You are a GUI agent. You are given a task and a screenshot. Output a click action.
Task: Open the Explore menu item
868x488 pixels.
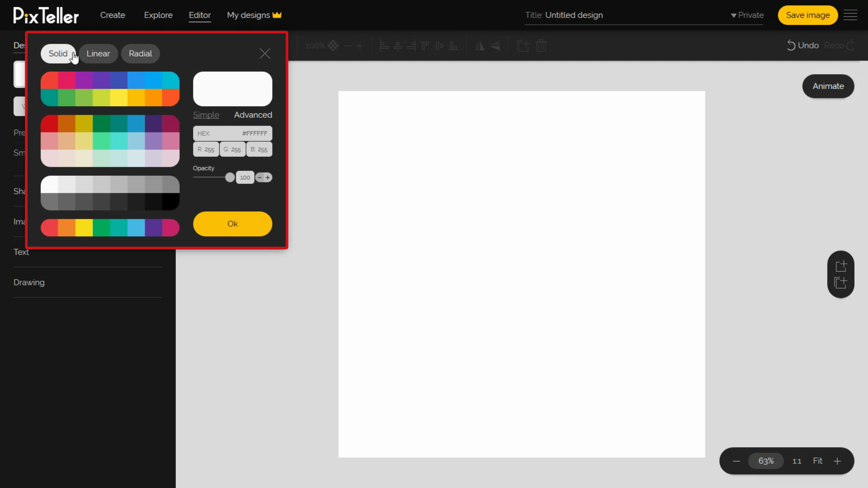(x=159, y=15)
